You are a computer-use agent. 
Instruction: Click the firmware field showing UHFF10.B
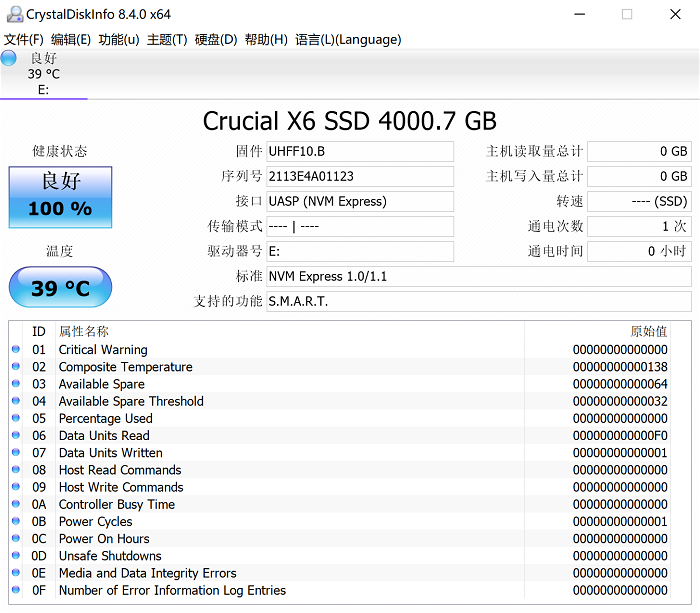pyautogui.click(x=360, y=152)
